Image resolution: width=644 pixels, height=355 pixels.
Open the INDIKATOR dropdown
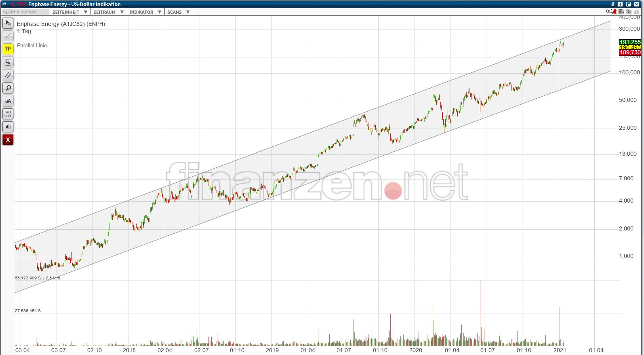145,12
